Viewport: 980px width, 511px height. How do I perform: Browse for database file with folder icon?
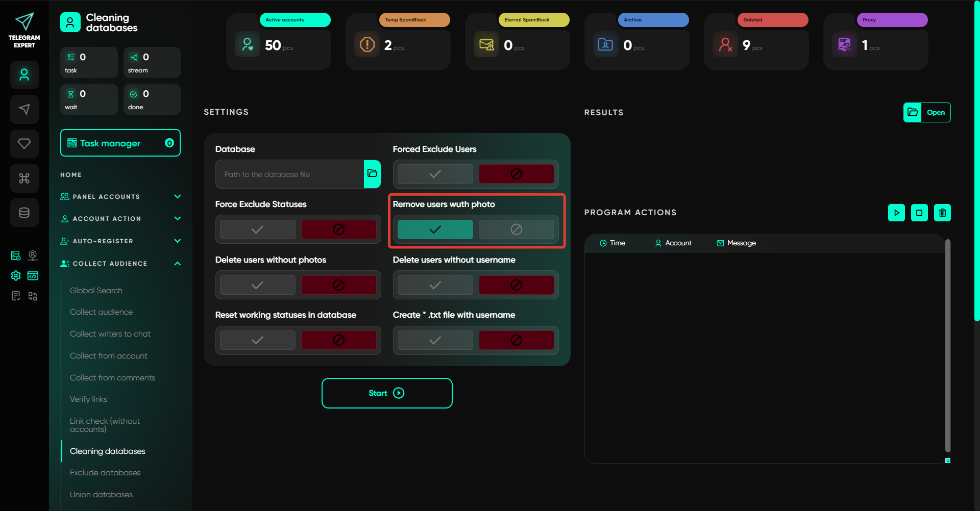point(372,174)
